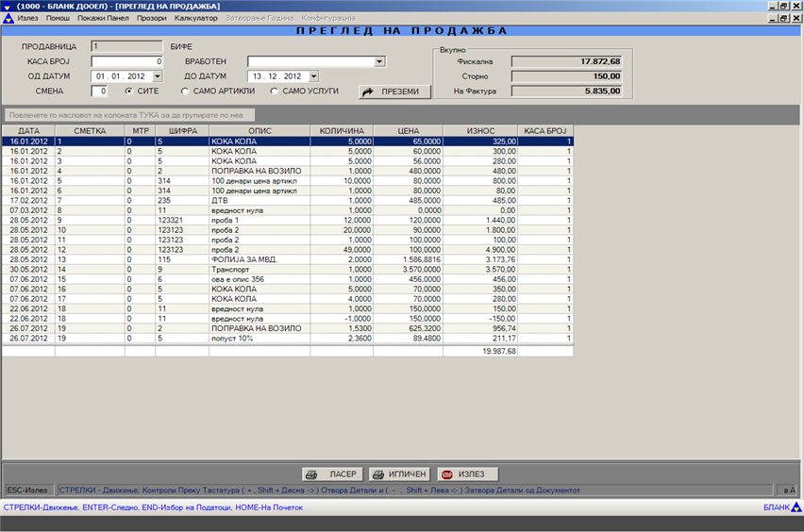
Task: Click the title bar application icon
Action: click(x=8, y=6)
